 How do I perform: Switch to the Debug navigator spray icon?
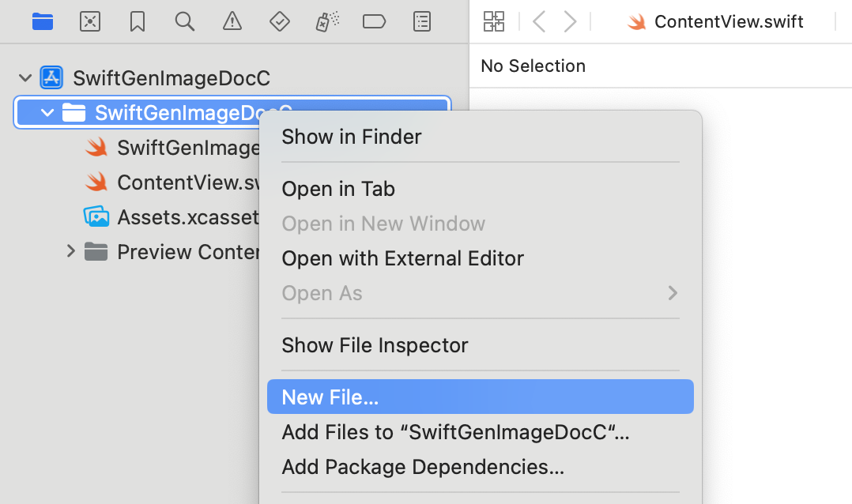[327, 21]
